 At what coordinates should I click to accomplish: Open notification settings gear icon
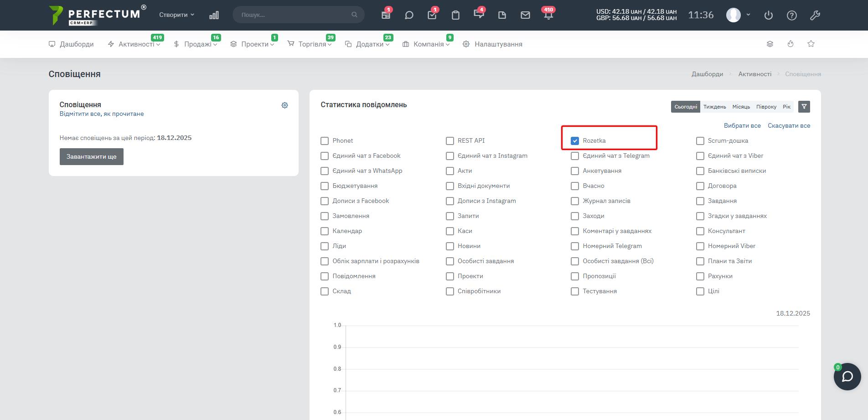(x=284, y=105)
